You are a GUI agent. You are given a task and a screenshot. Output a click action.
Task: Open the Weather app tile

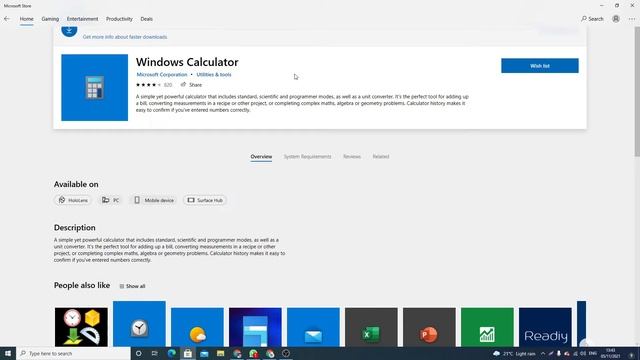[x=198, y=327]
